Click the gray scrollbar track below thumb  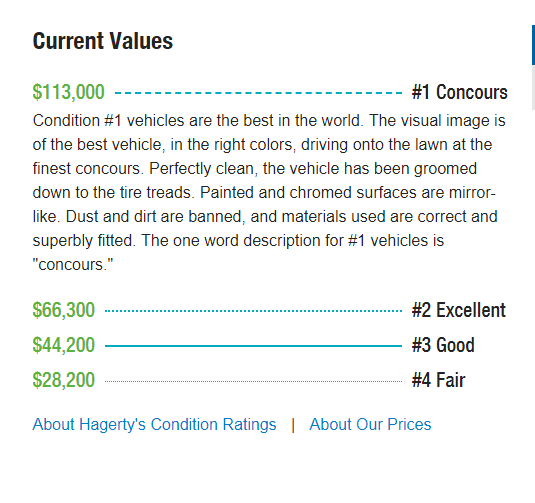point(533,87)
